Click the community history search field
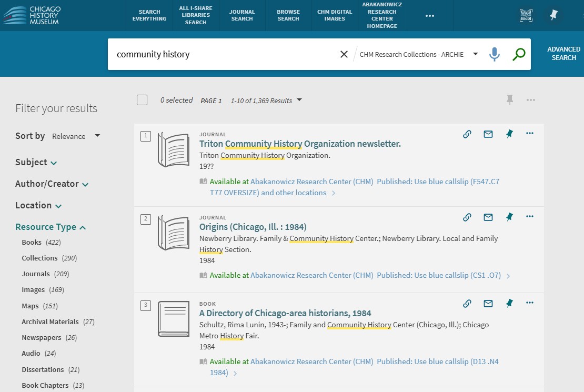The height and width of the screenshot is (392, 584). (224, 54)
